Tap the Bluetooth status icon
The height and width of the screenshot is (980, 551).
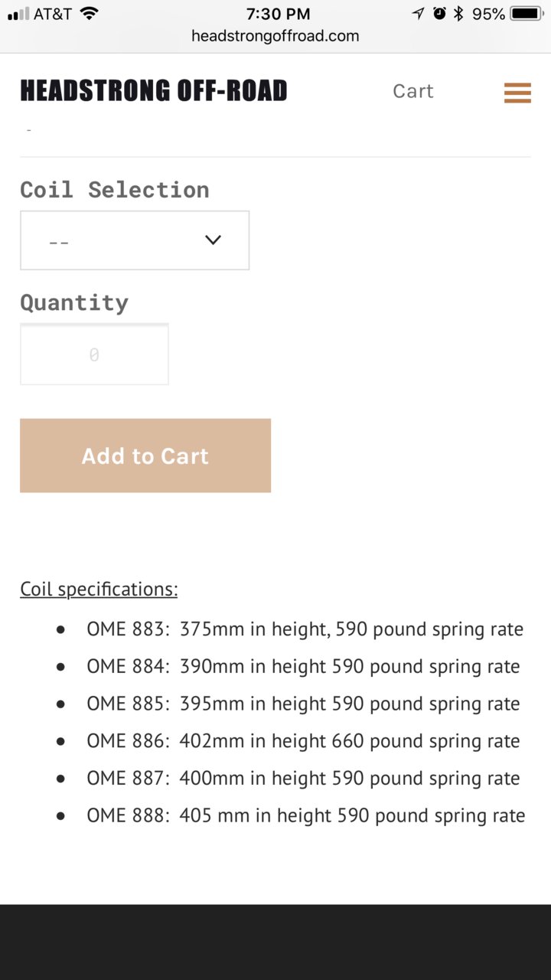459,13
